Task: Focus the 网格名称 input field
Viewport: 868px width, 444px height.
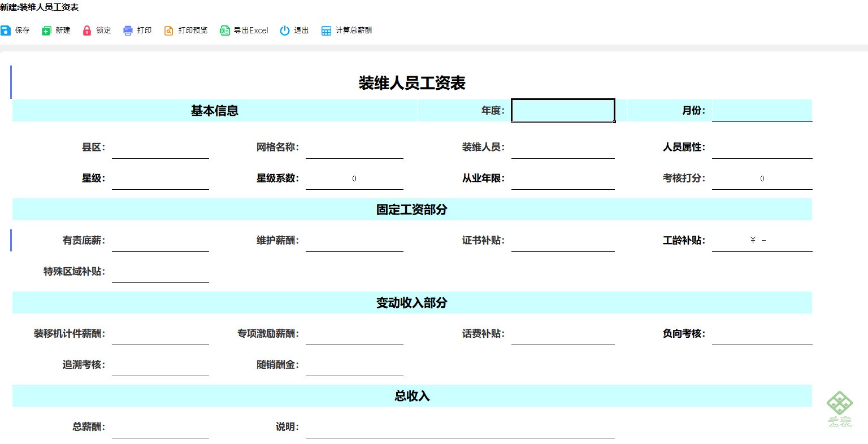Action: 354,147
